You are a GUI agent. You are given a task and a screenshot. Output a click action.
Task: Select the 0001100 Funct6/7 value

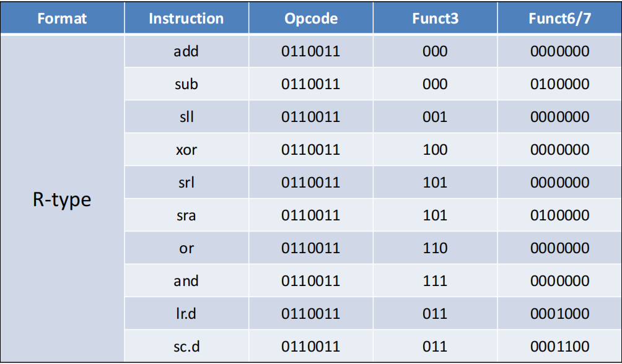tap(559, 346)
